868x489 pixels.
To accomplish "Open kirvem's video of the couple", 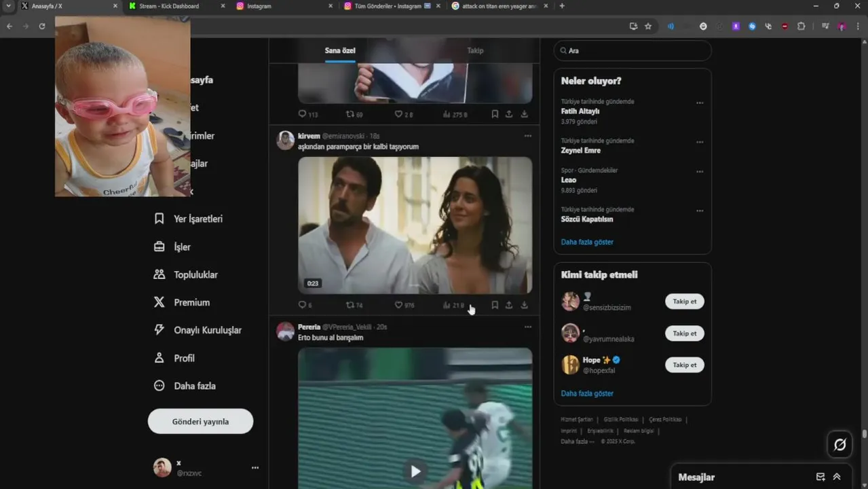I will pyautogui.click(x=415, y=225).
